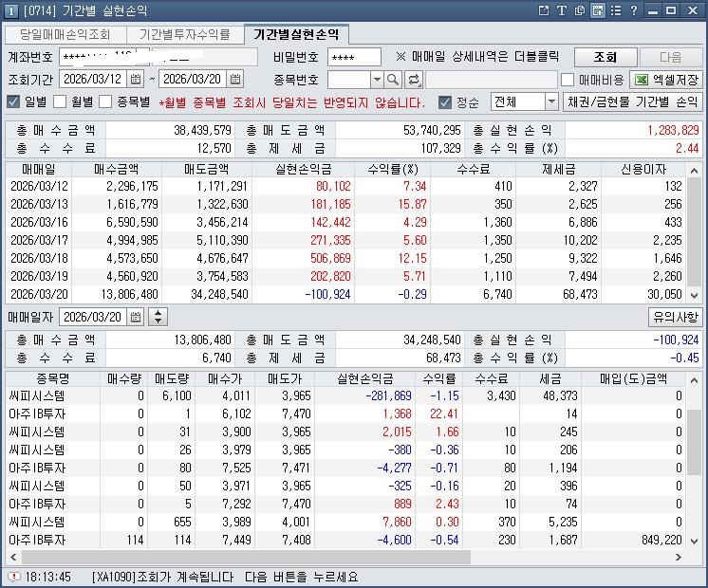
Task: Click the warning icon in status bar
Action: tap(14, 577)
